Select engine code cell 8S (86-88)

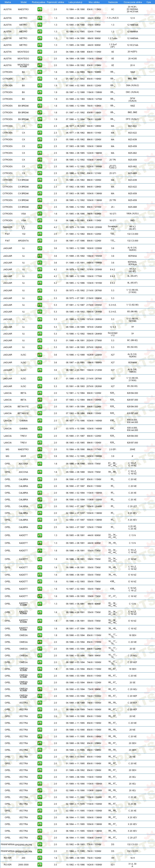click(x=132, y=312)
